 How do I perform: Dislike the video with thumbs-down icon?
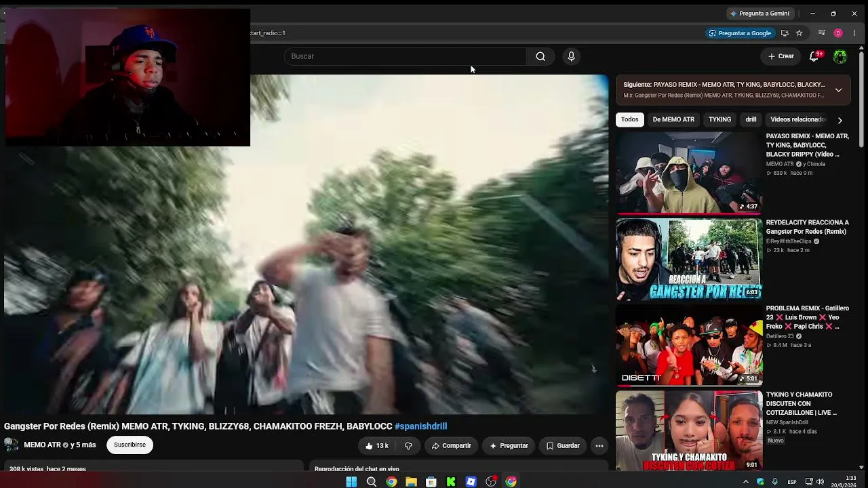pyautogui.click(x=408, y=445)
